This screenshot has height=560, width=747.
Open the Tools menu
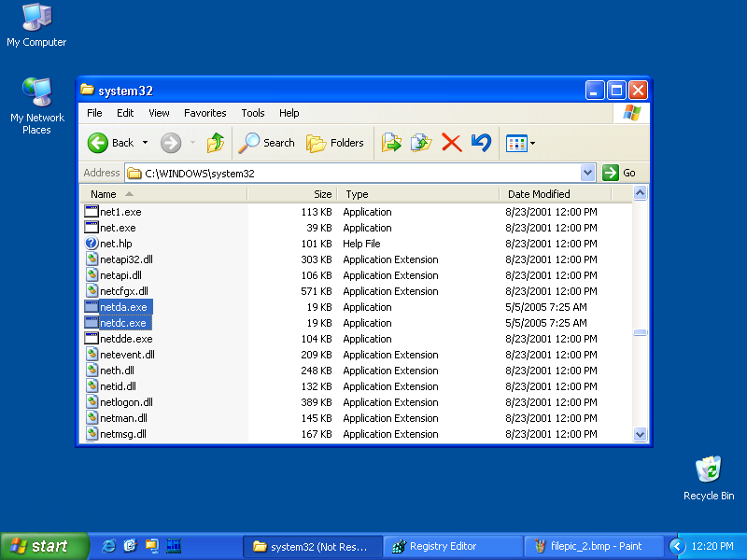[x=252, y=113]
